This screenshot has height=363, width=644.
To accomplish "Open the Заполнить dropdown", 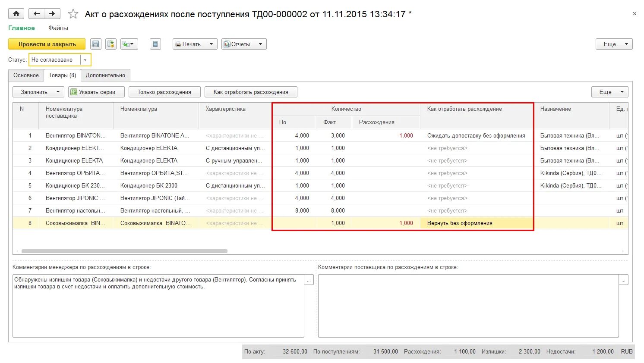I will (38, 92).
